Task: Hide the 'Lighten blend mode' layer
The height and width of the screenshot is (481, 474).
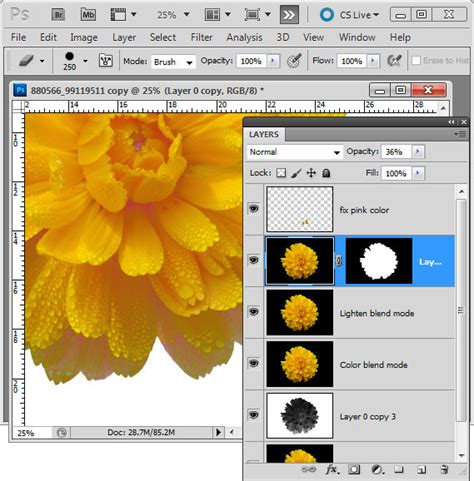Action: (254, 312)
